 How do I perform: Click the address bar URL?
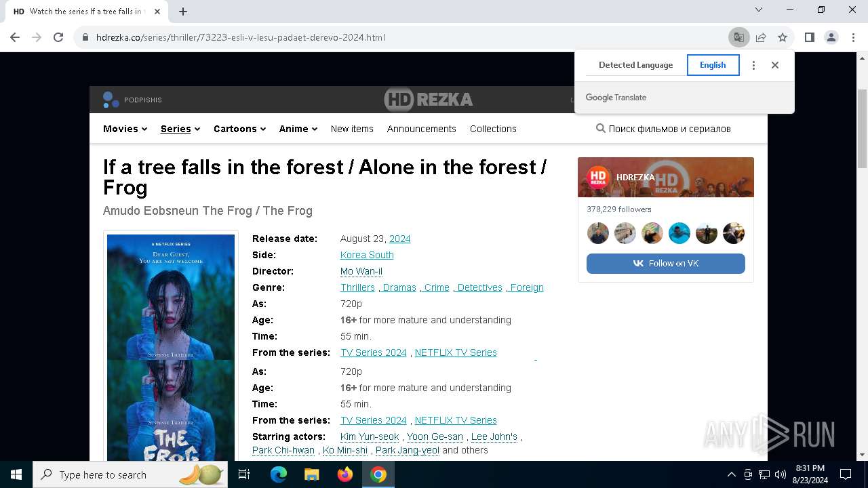click(x=241, y=37)
